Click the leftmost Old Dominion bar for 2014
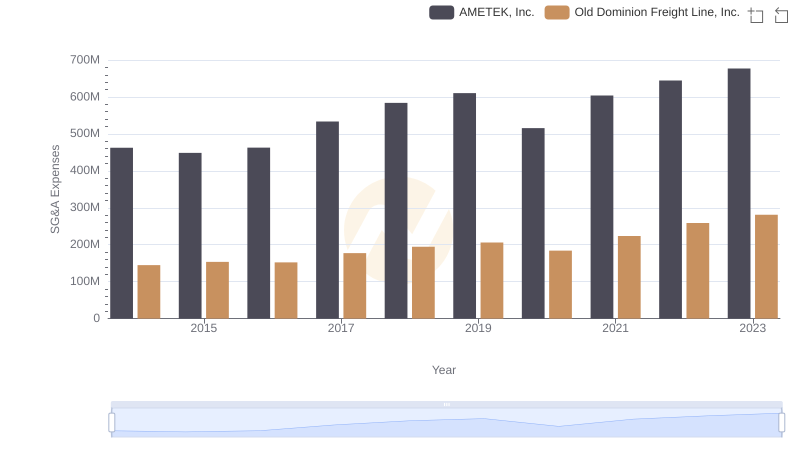This screenshot has height=461, width=800. [149, 292]
